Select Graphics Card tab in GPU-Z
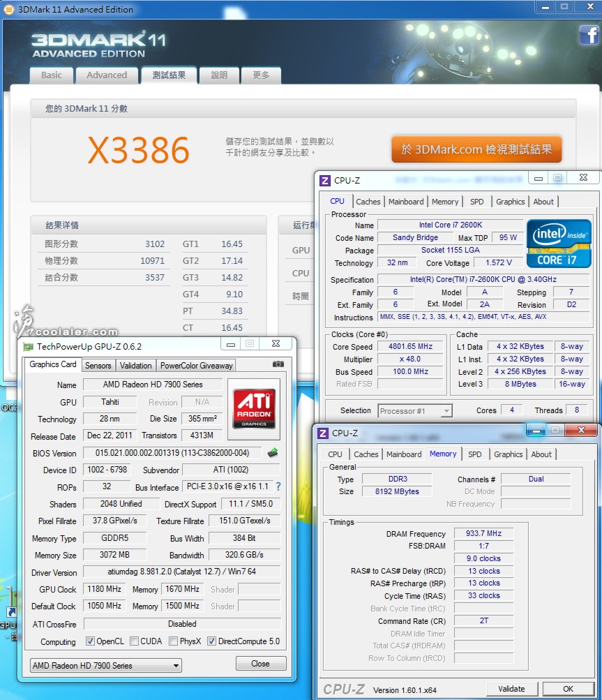 coord(52,364)
